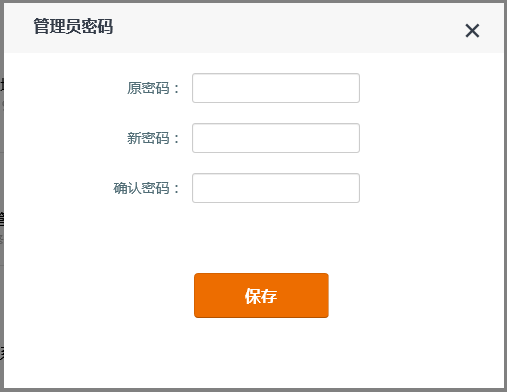Viewport: 507px width, 392px height.
Task: Click empty white area below 保存 button
Action: [261, 353]
